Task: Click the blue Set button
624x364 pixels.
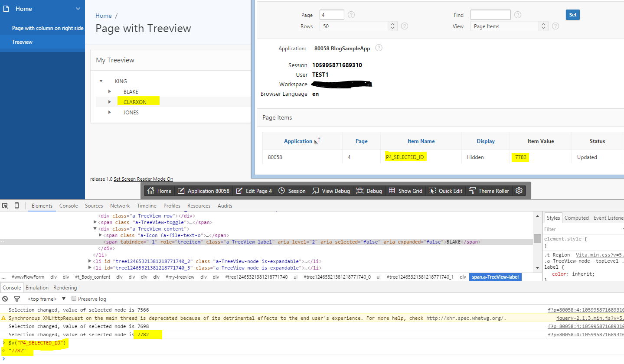Action: pyautogui.click(x=572, y=14)
